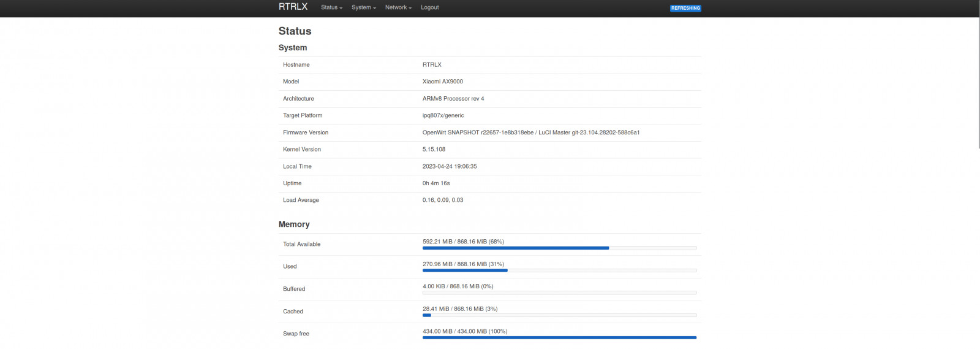Click the Status page heading
The image size is (980, 349).
pyautogui.click(x=295, y=31)
